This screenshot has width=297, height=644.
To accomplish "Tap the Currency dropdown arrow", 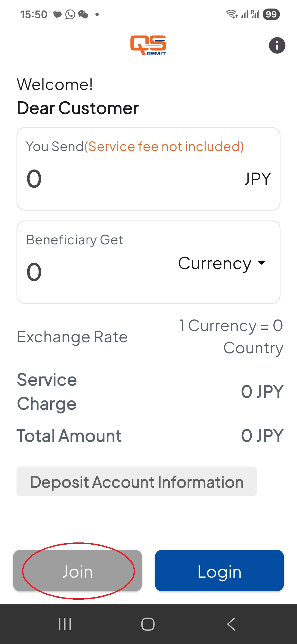I will [262, 263].
